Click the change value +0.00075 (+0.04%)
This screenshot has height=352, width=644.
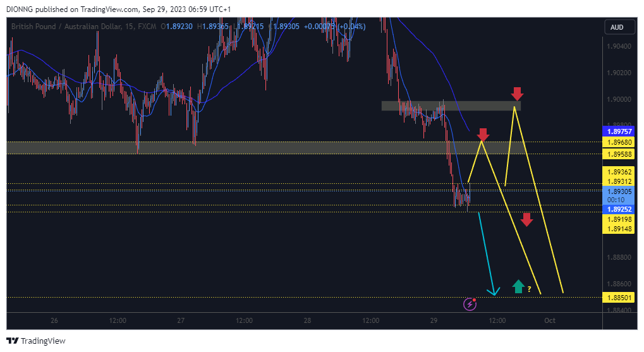335,27
